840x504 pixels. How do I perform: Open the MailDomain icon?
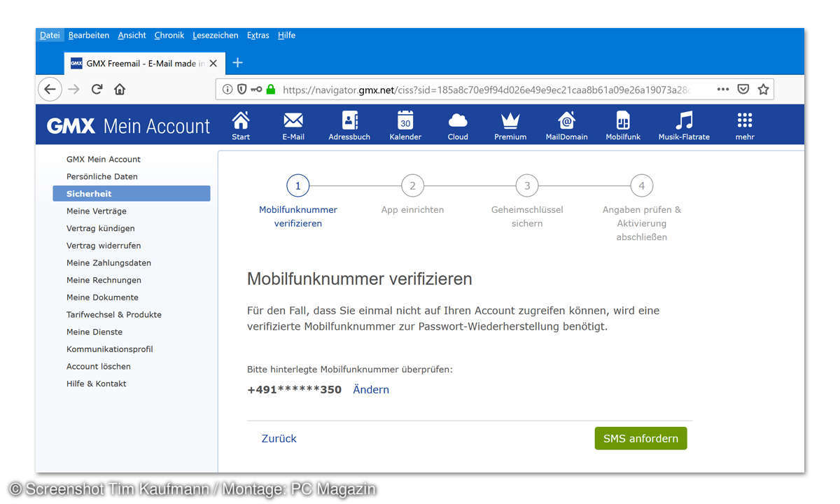point(566,120)
